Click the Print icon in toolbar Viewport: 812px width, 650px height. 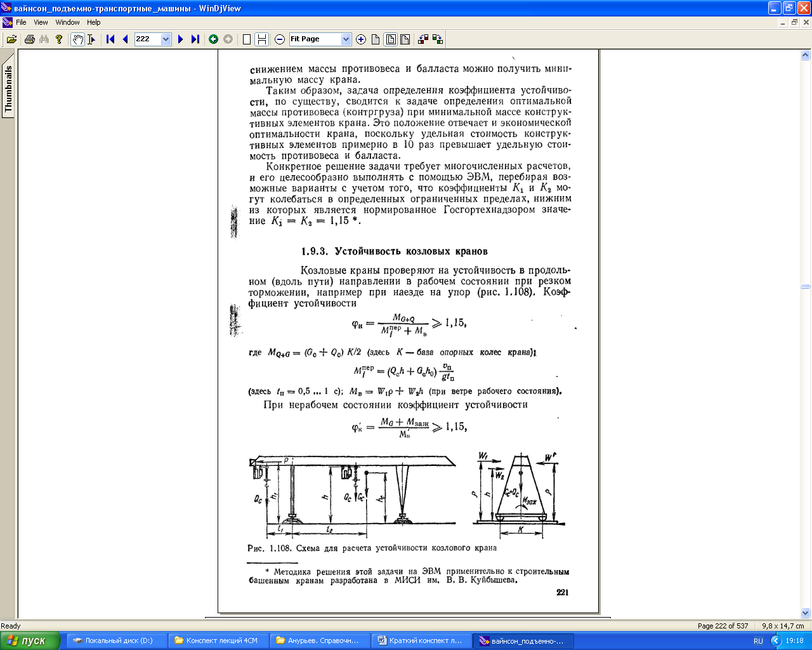(x=29, y=39)
